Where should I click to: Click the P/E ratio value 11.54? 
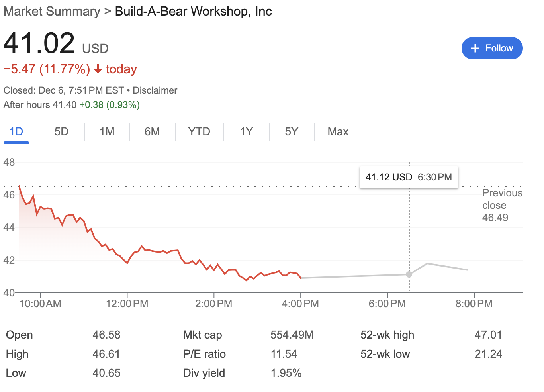284,354
